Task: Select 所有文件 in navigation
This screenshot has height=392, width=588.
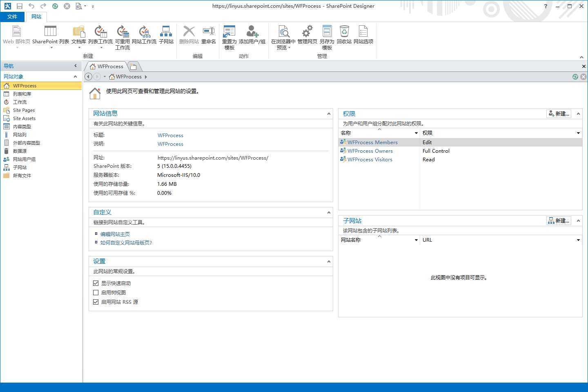Action: (22, 176)
